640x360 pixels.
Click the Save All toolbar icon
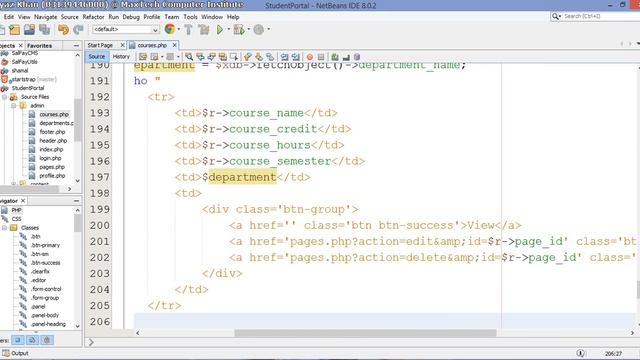(44, 29)
